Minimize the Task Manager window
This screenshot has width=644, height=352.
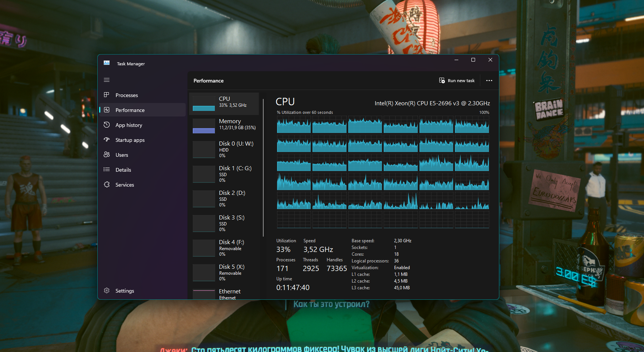(x=456, y=60)
